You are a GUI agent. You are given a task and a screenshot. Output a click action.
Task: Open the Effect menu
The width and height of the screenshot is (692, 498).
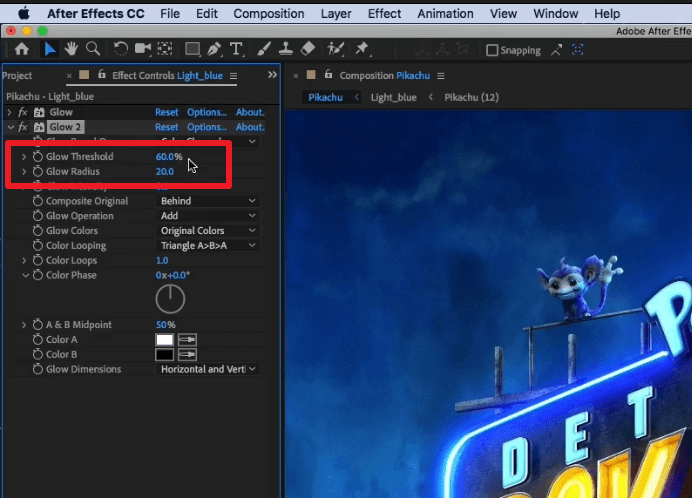click(384, 14)
